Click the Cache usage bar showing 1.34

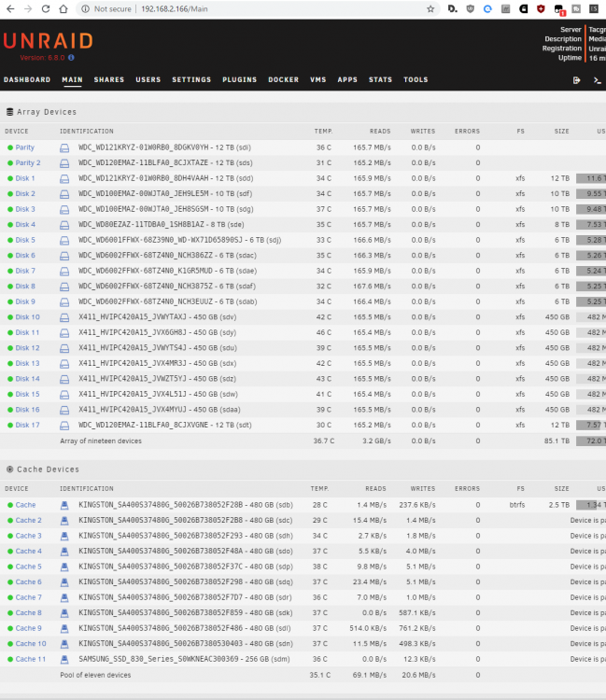coord(591,505)
